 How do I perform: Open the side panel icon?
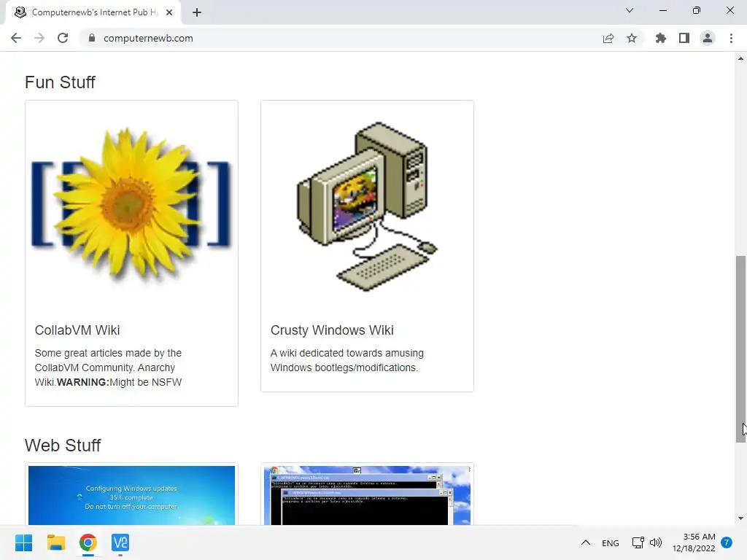[x=684, y=38]
